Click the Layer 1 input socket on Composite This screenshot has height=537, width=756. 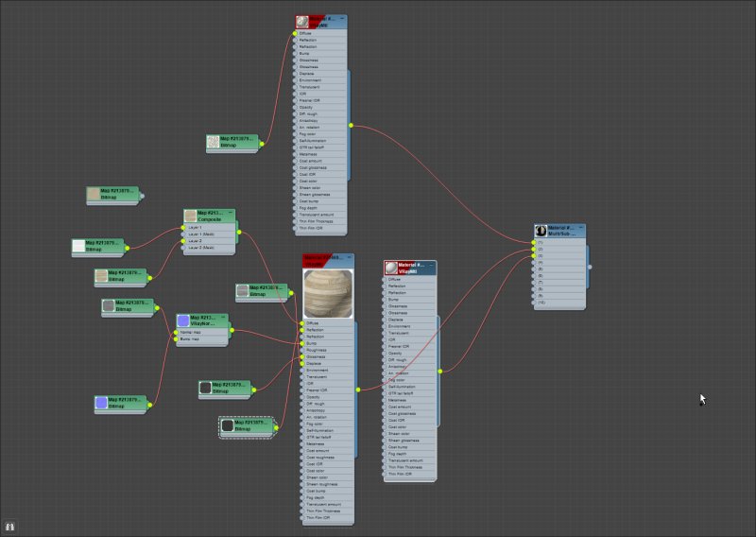coord(184,228)
